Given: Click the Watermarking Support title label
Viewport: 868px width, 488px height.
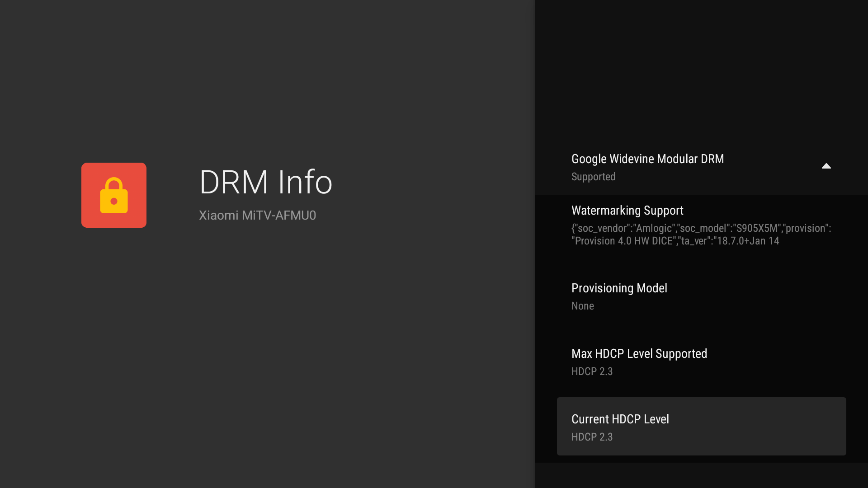Looking at the screenshot, I should [627, 211].
